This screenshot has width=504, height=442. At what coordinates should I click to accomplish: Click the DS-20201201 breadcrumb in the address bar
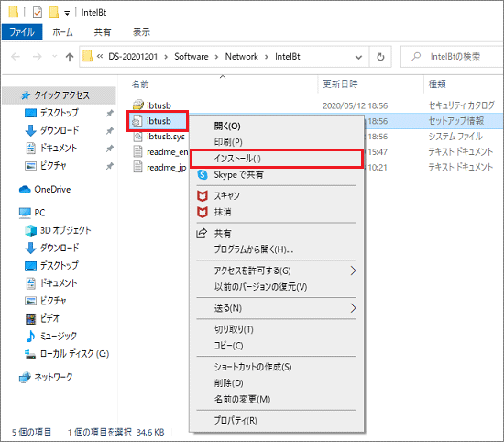[x=133, y=57]
